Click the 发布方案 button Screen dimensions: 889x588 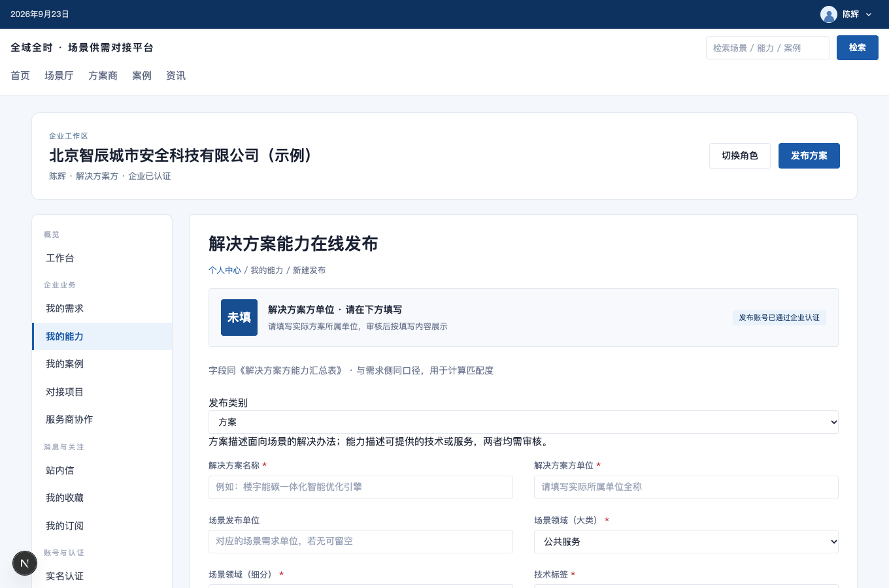[809, 155]
